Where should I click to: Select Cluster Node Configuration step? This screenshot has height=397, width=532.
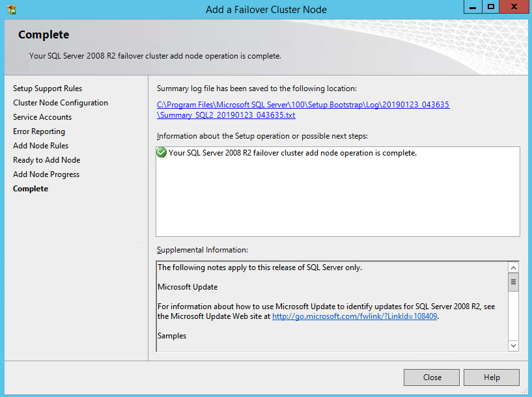coord(61,103)
